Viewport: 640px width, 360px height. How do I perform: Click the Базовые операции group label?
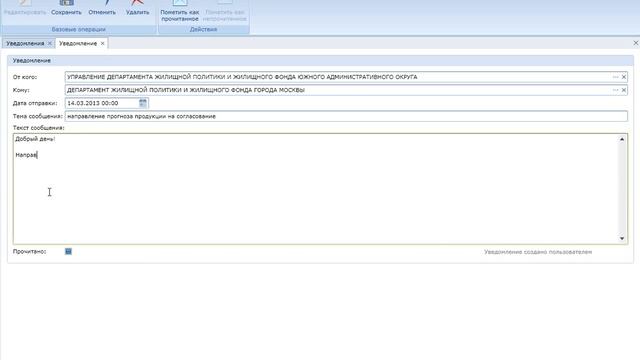click(78, 29)
